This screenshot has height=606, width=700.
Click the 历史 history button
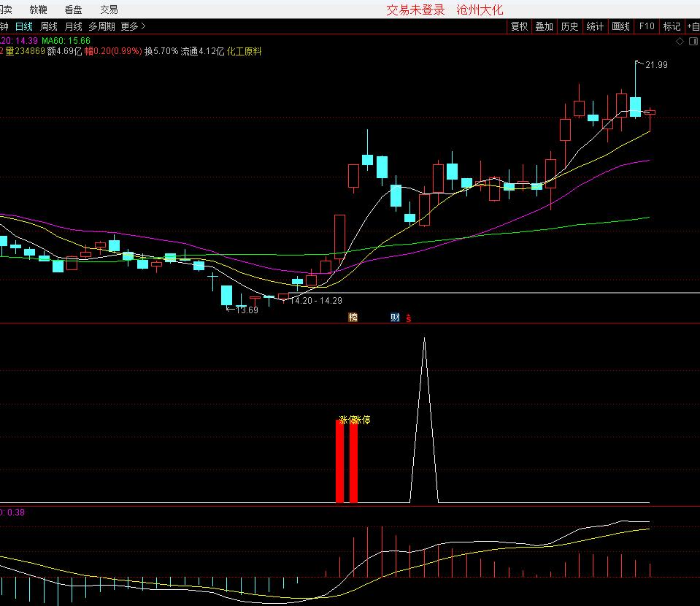point(569,26)
